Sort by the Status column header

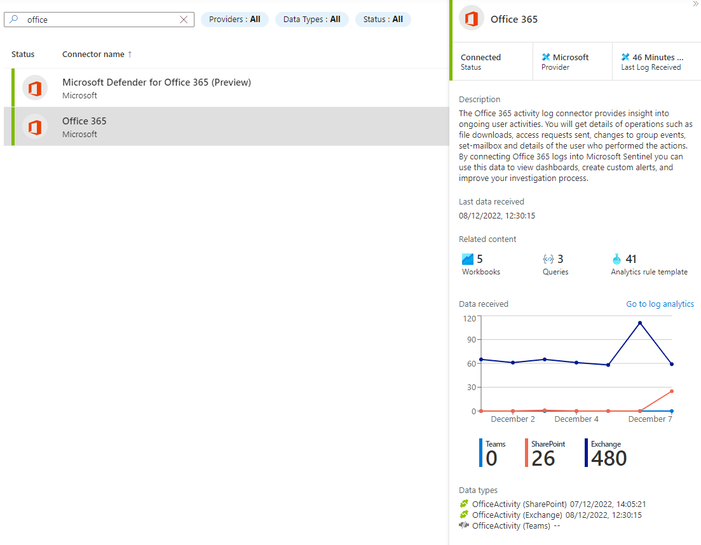(x=23, y=53)
